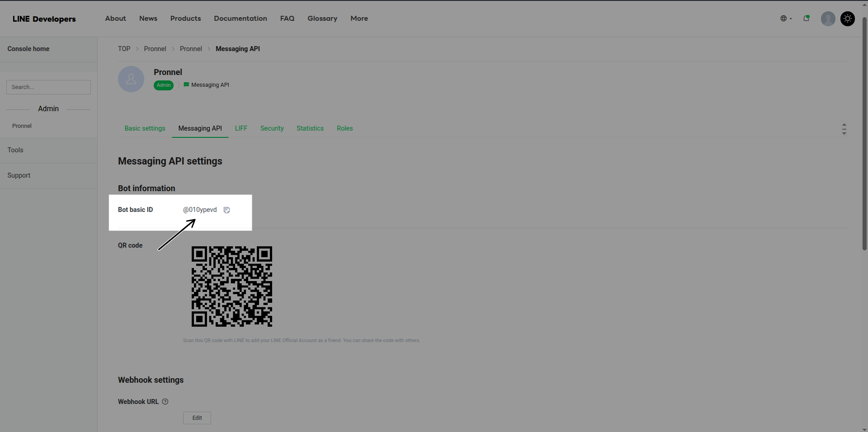Switch to the LIFF tab

pyautogui.click(x=241, y=128)
